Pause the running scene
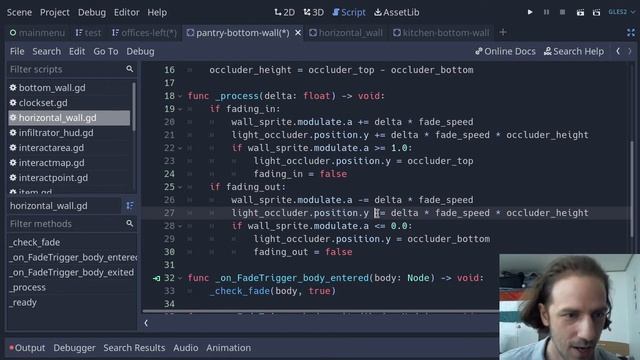The height and width of the screenshot is (360, 640). [x=546, y=12]
